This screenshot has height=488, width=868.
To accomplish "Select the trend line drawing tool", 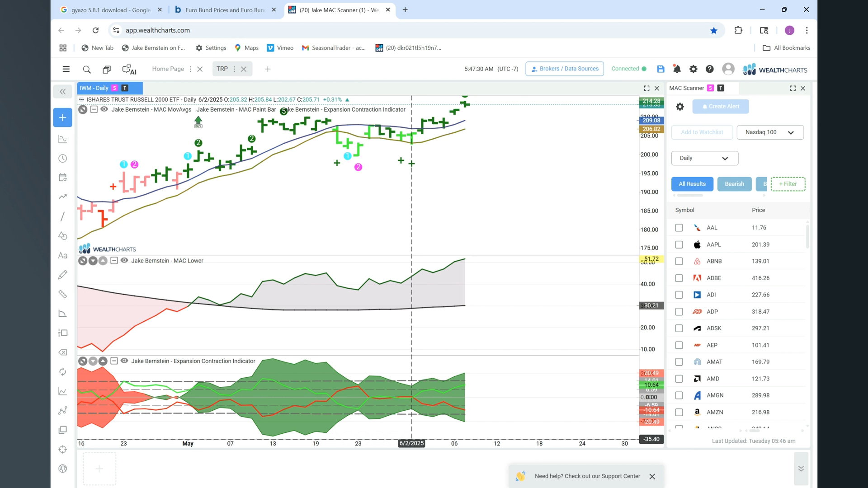I will pos(63,216).
